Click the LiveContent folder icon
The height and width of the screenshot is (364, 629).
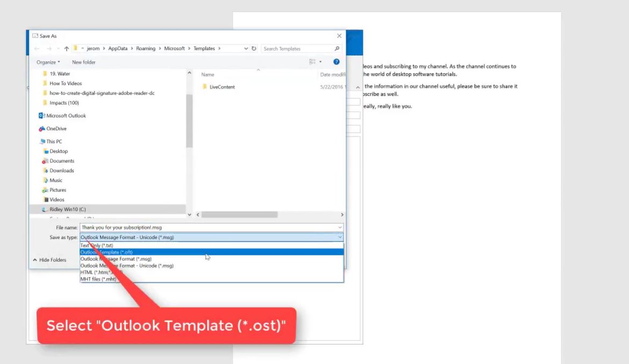pos(205,87)
